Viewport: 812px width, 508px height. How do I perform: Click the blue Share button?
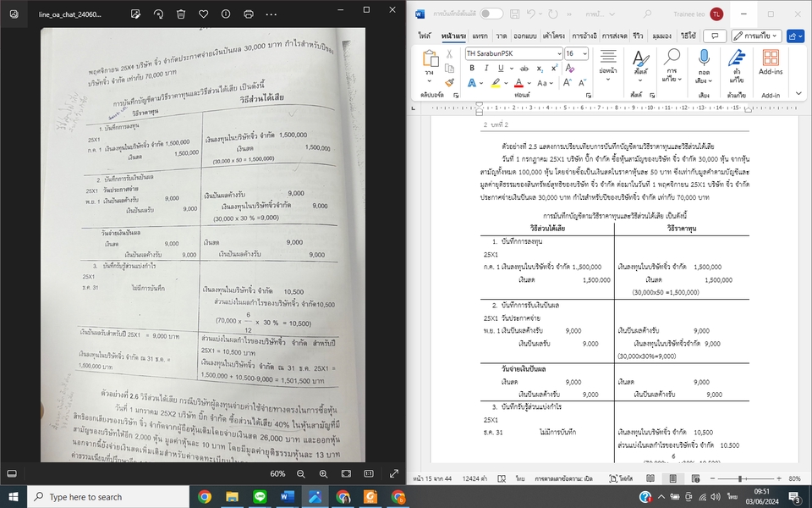(x=795, y=36)
